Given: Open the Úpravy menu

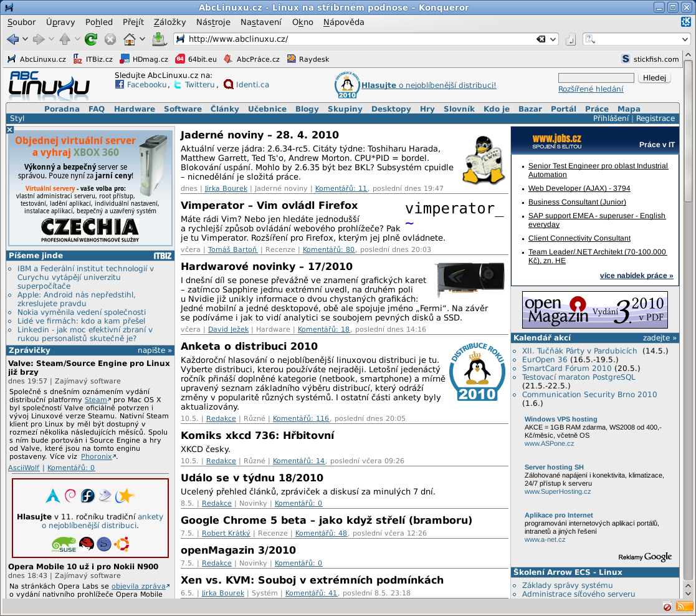Looking at the screenshot, I should pos(60,22).
